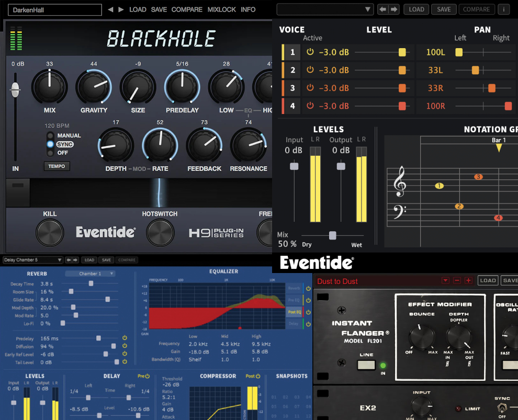The image size is (518, 420).
Task: Toggle voice 1 active power icon
Action: (310, 52)
